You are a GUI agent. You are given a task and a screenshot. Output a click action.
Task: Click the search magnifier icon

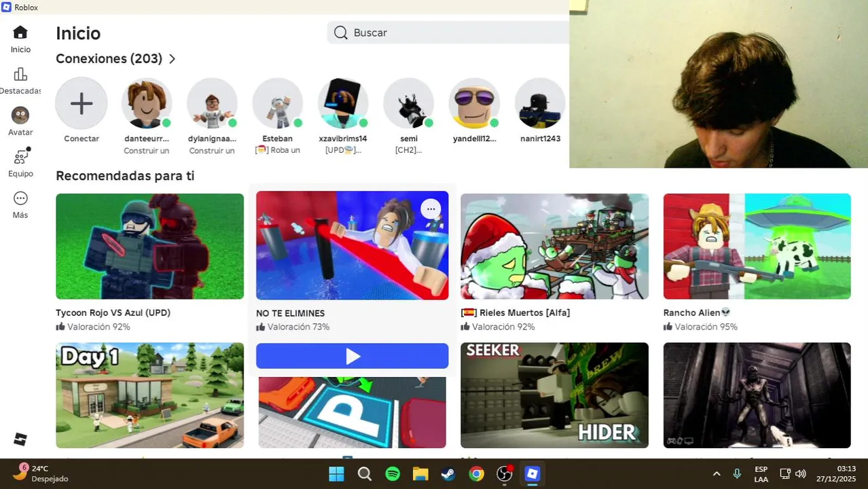pos(341,33)
